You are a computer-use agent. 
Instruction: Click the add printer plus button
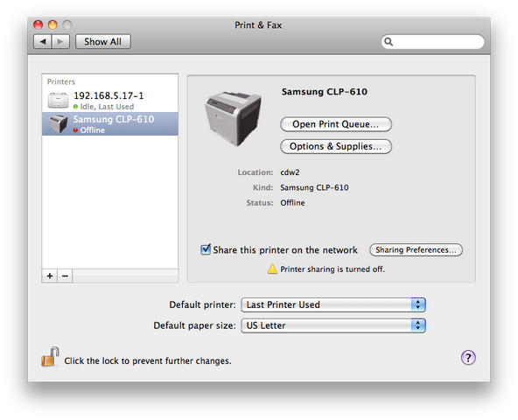(50, 276)
